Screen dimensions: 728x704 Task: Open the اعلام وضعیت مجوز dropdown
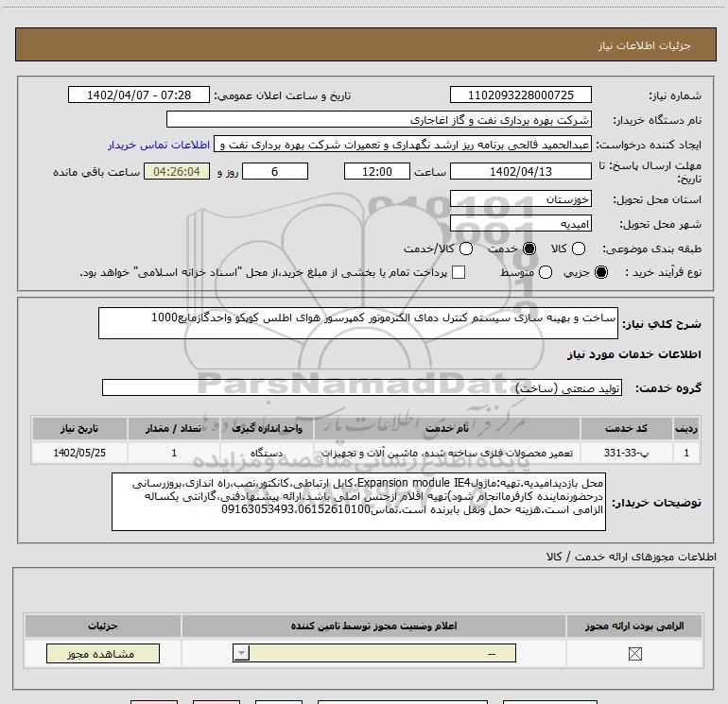(x=374, y=653)
